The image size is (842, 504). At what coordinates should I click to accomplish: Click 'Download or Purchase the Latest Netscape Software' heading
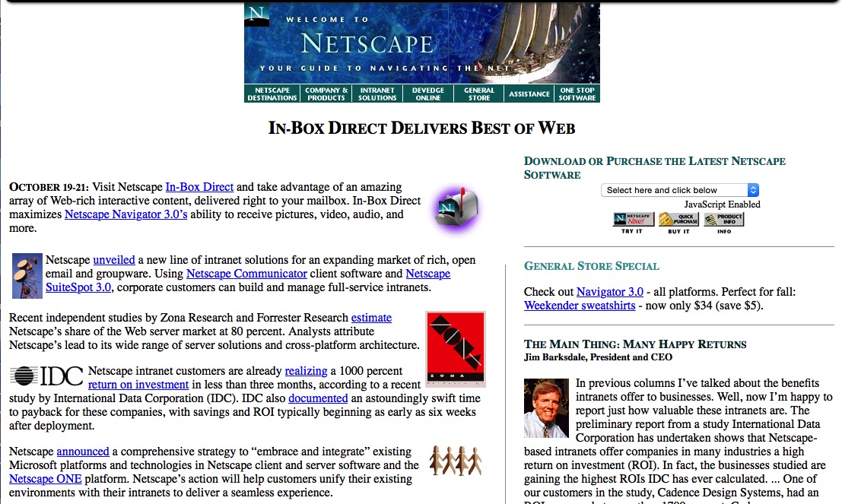tap(655, 167)
